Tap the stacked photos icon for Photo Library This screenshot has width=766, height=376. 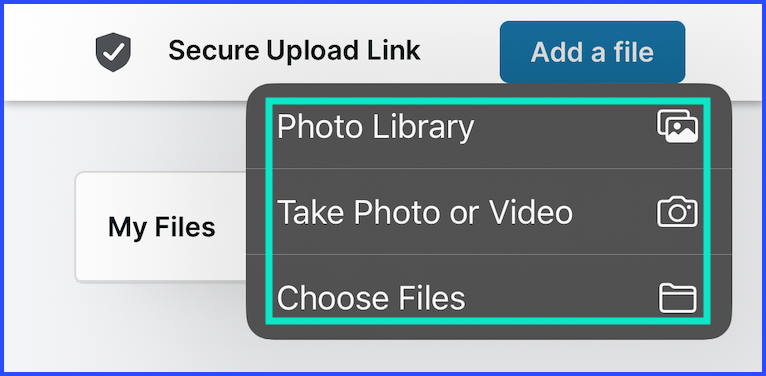click(x=677, y=126)
